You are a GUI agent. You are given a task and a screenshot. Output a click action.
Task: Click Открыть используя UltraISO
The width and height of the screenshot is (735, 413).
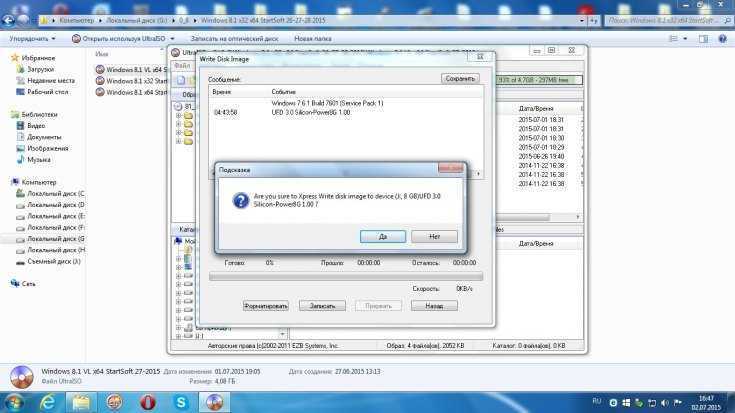pos(123,39)
